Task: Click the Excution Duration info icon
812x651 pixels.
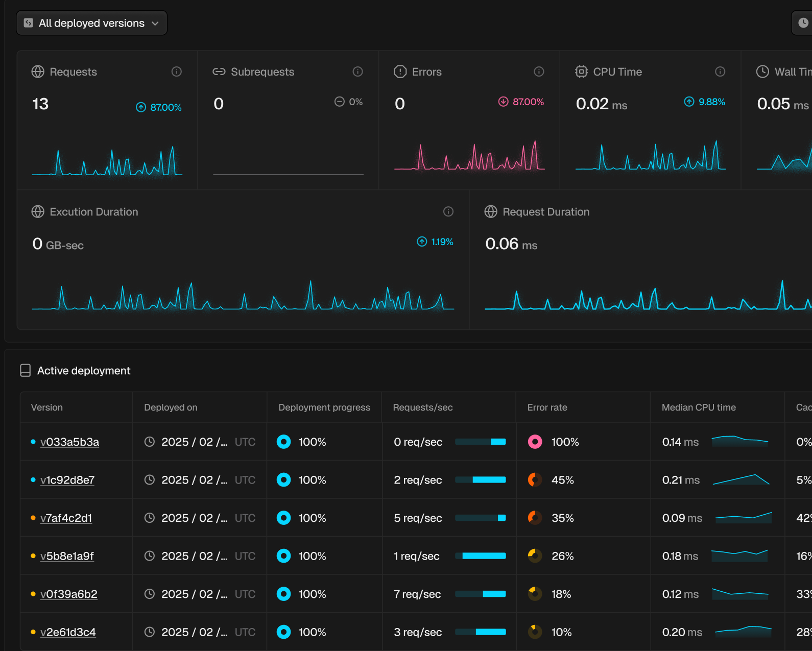Action: coord(448,211)
